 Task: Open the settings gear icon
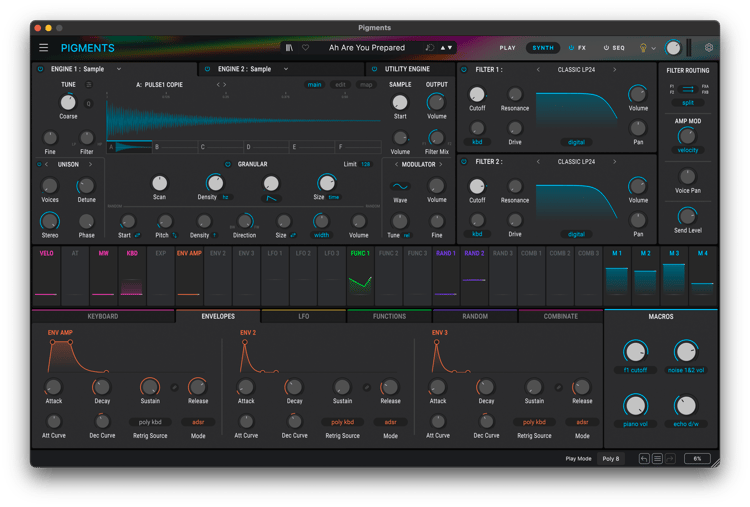[709, 47]
